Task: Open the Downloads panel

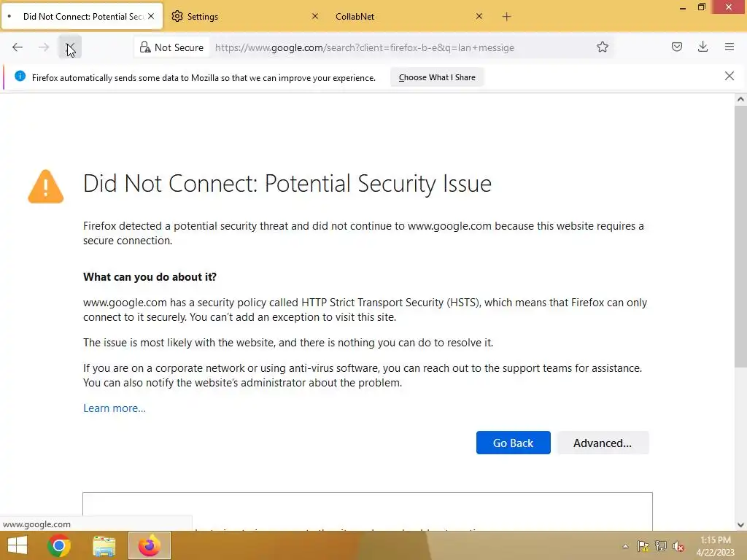Action: pyautogui.click(x=703, y=47)
